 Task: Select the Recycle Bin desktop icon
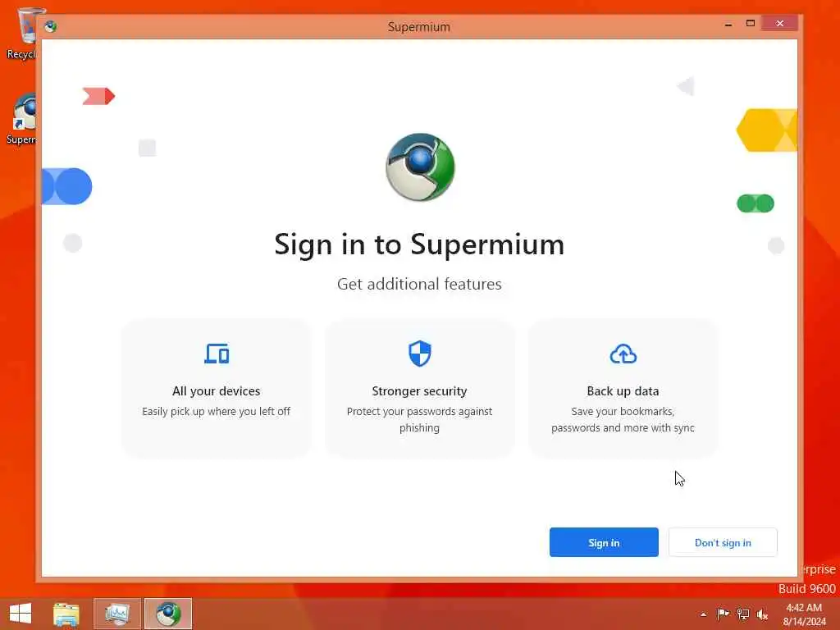22,33
